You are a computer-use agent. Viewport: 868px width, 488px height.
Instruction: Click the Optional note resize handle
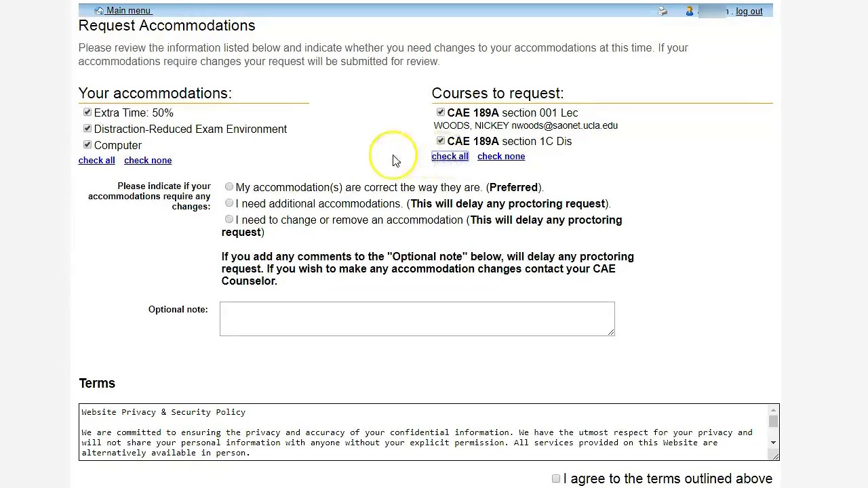pos(611,332)
